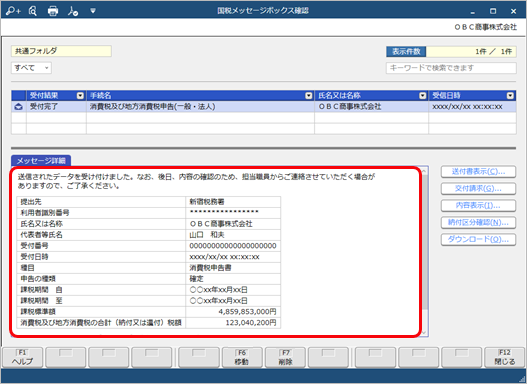Open the small down-arrow menu in title bar
The image size is (527, 384).
point(93,11)
